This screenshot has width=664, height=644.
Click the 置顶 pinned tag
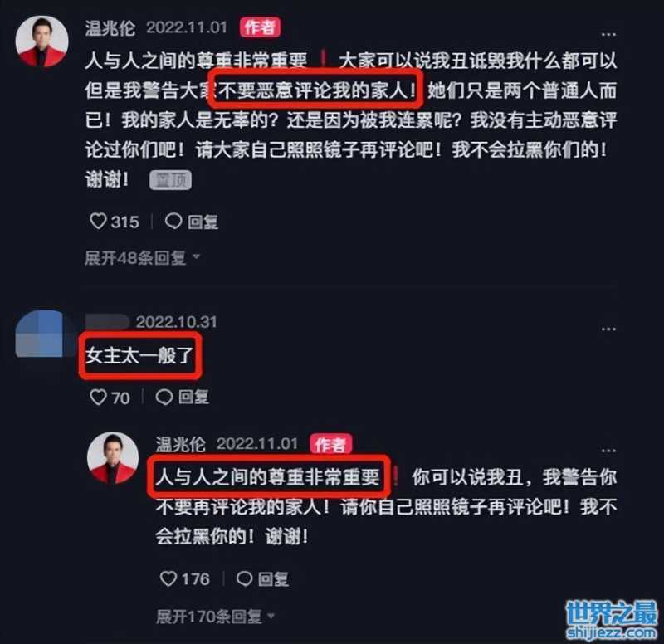[171, 180]
